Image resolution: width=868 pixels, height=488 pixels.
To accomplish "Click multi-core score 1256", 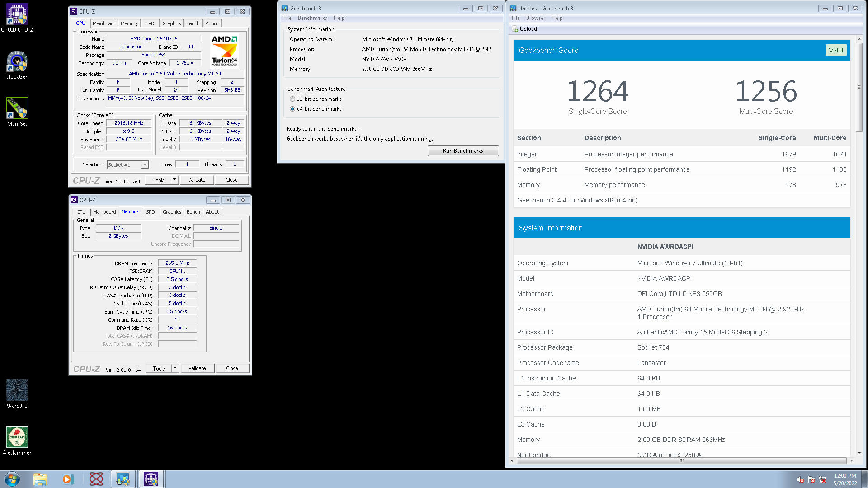I will point(766,91).
